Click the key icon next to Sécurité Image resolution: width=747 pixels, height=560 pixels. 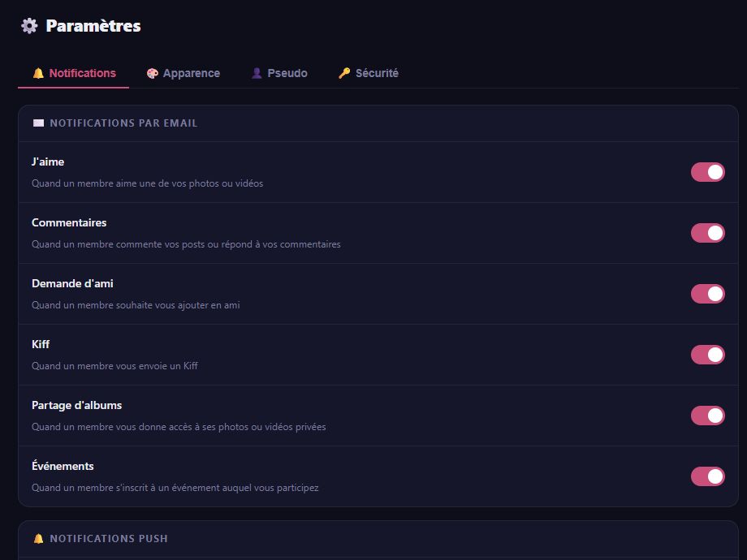point(344,73)
